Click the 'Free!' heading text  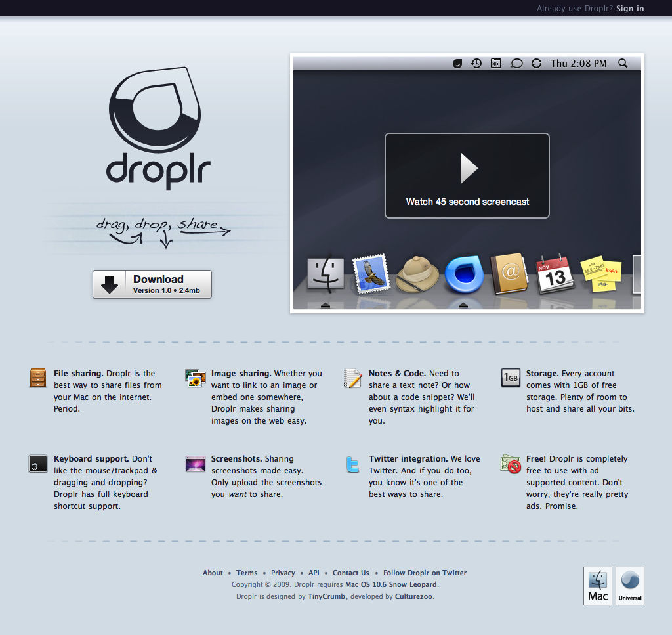coord(535,459)
